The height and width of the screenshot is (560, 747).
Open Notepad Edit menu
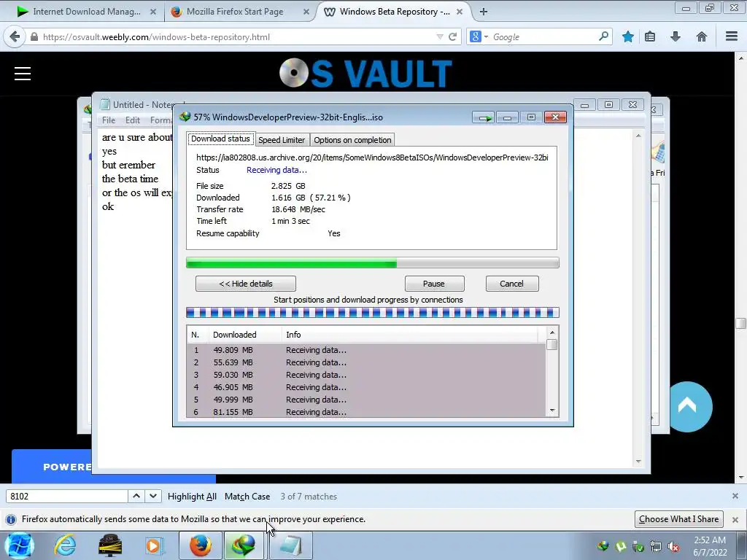pyautogui.click(x=133, y=120)
